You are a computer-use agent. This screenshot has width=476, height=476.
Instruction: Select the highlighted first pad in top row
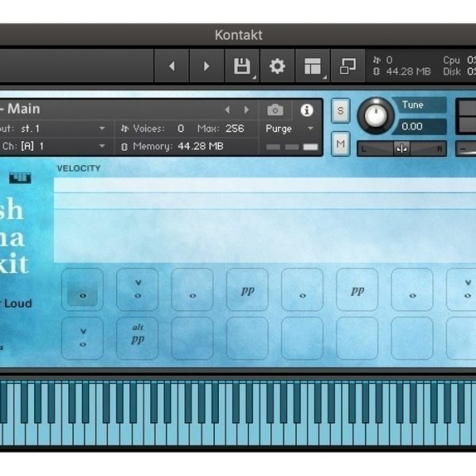click(83, 290)
